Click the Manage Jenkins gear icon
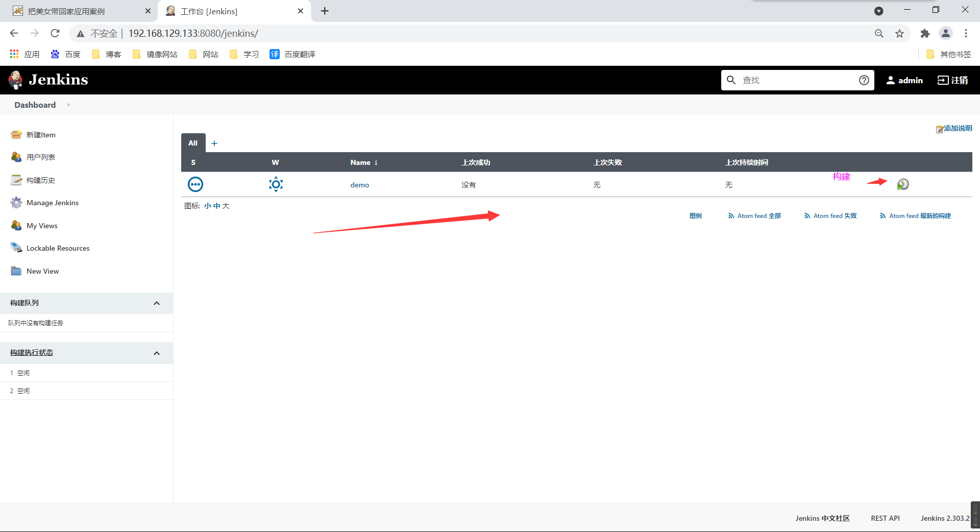Screen dimensions: 980x532 16,203
